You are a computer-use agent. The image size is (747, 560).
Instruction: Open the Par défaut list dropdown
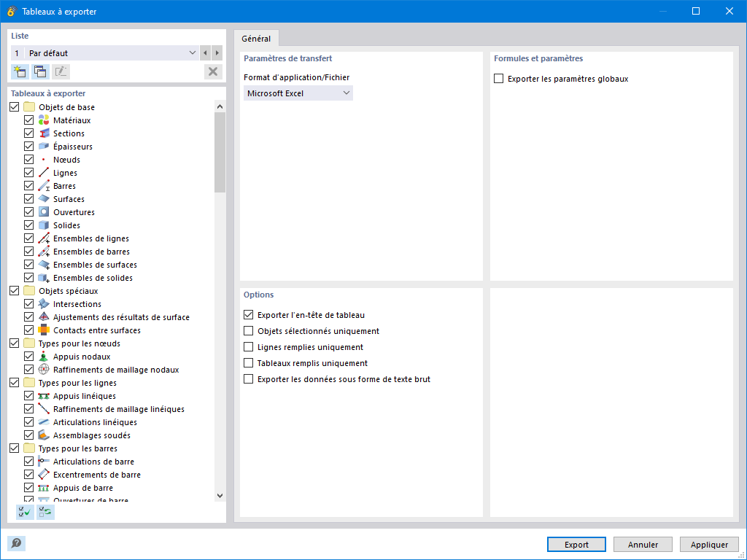191,52
